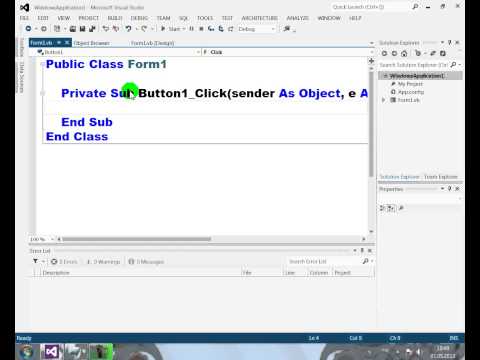Click the Save All toolbar icon
Viewport: 480px width, 360px height.
pos(92,29)
